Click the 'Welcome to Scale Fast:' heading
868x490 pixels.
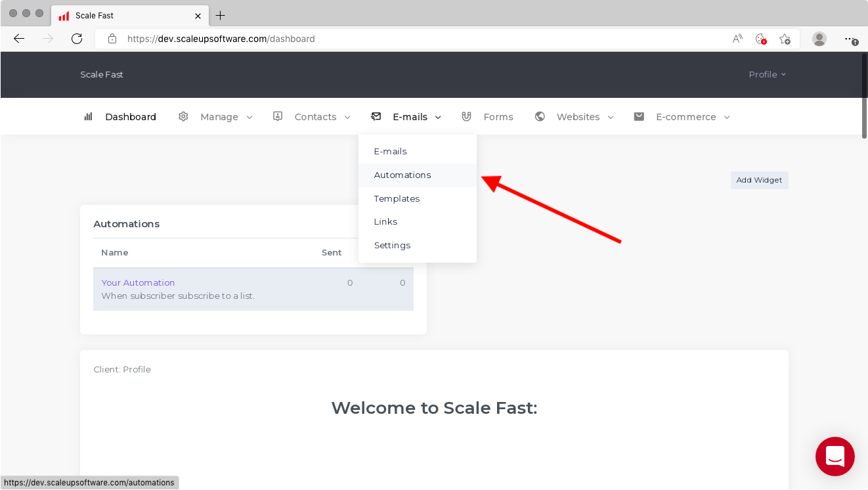(x=434, y=408)
